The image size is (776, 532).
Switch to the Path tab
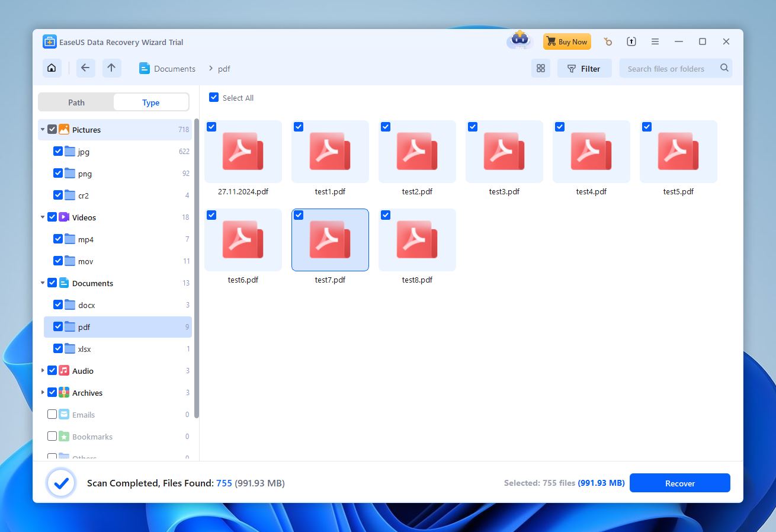(76, 102)
